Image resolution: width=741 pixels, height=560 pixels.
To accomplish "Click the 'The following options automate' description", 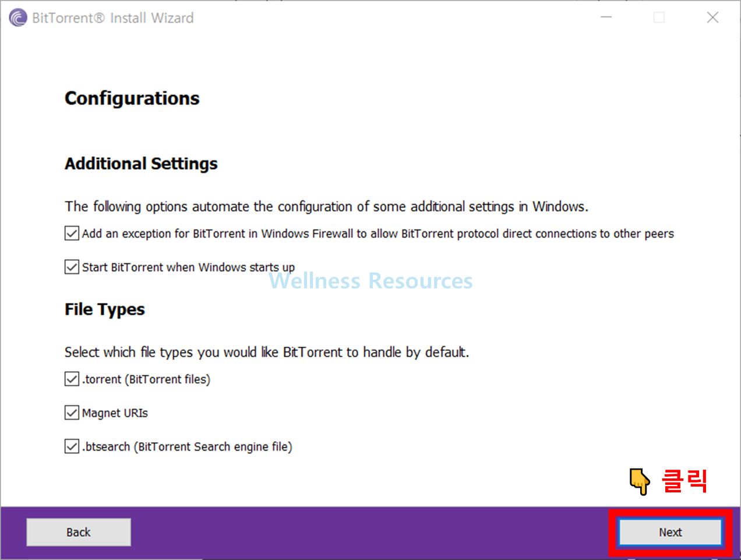I will click(x=327, y=207).
